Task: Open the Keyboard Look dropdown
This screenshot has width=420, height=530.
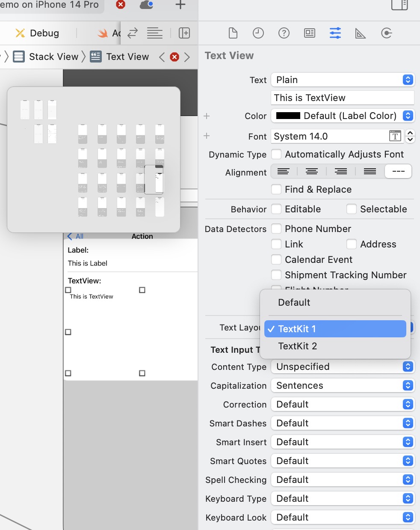Action: coord(343,517)
